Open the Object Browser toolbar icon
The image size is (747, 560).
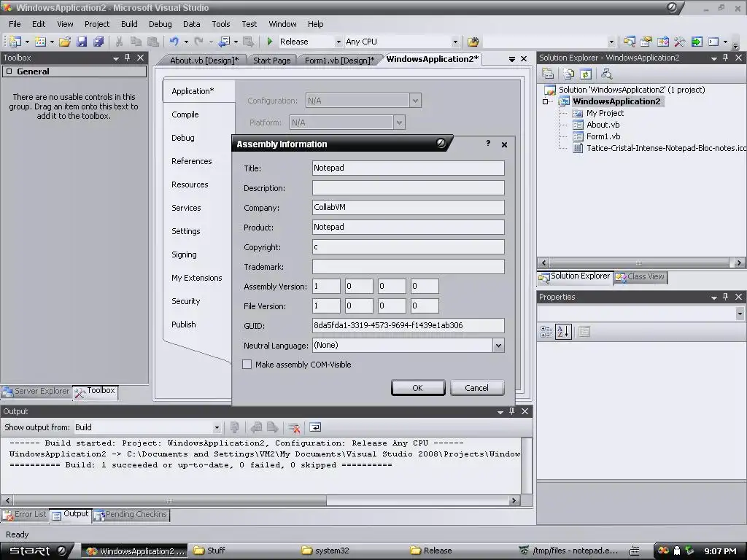[x=662, y=42]
